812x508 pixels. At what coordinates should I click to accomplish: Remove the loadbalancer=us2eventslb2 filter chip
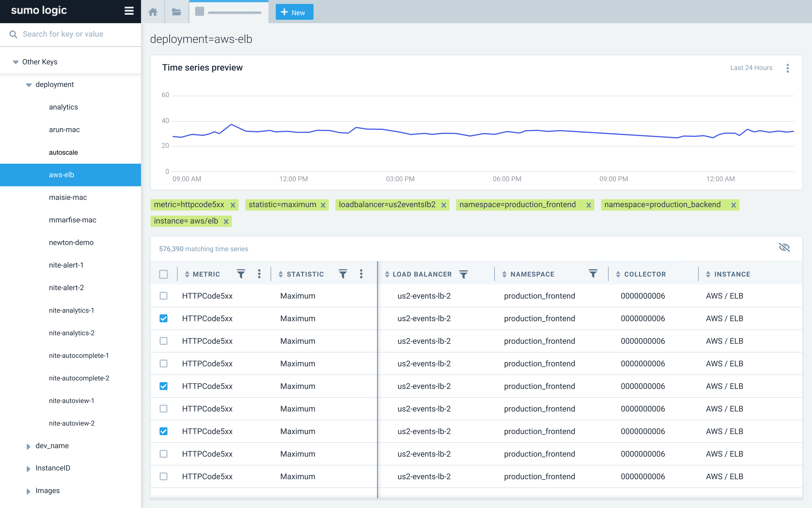tap(443, 205)
